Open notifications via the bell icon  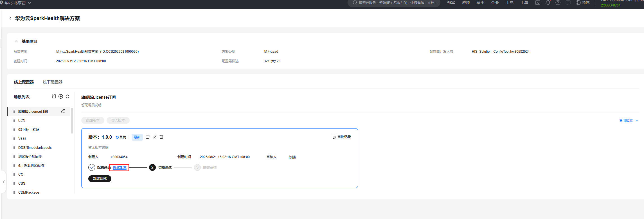(548, 3)
